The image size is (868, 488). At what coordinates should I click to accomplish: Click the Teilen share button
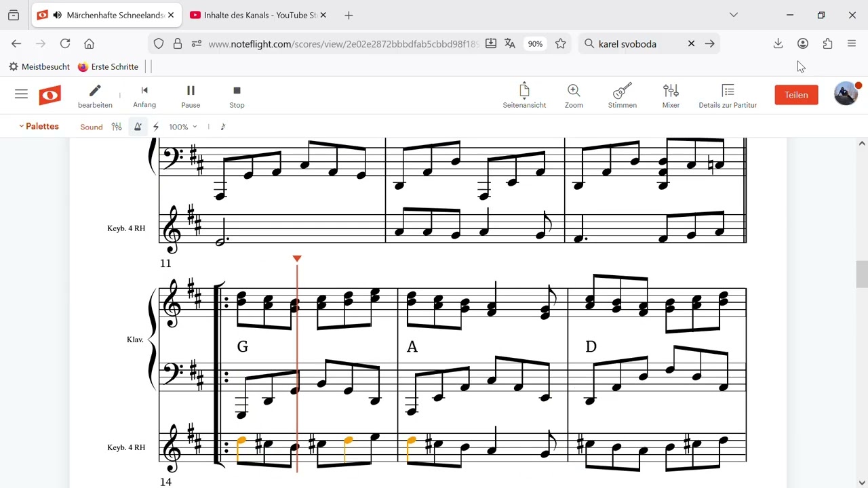[x=796, y=95]
